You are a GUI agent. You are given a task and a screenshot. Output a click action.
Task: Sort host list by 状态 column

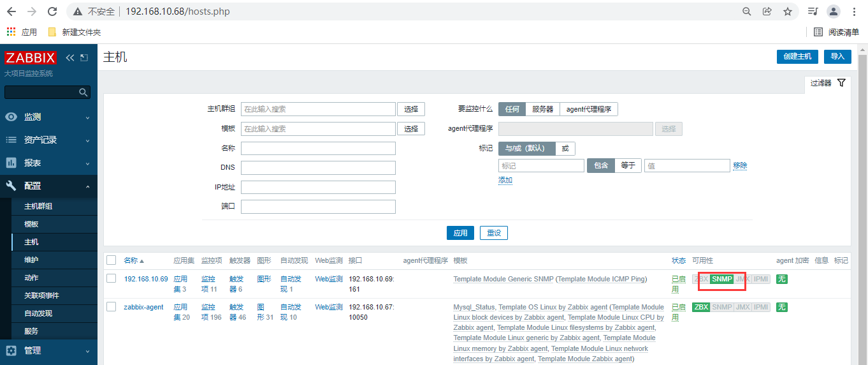679,260
